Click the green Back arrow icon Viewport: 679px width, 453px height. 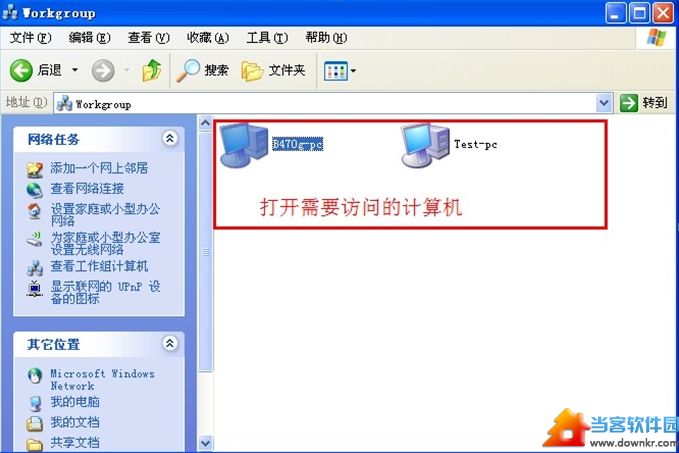click(21, 70)
